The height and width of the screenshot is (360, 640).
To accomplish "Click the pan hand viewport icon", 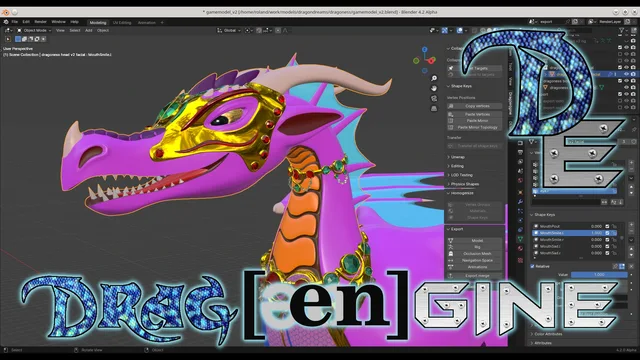I will point(434,88).
